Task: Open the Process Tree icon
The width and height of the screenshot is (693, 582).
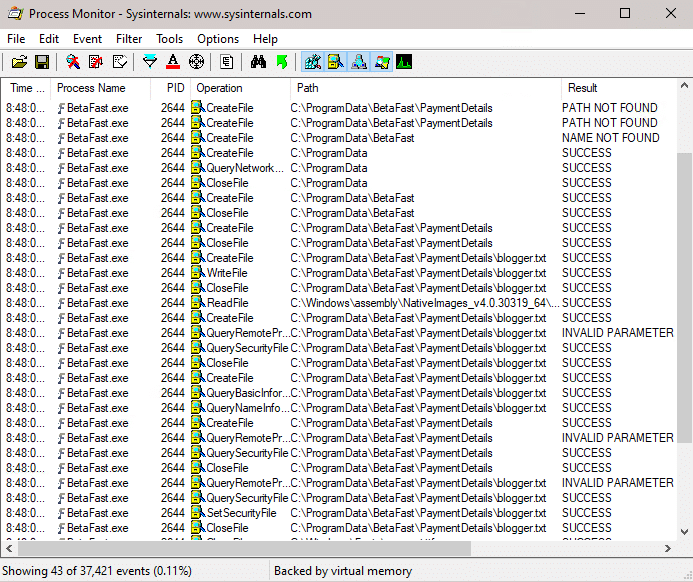Action: [x=227, y=62]
